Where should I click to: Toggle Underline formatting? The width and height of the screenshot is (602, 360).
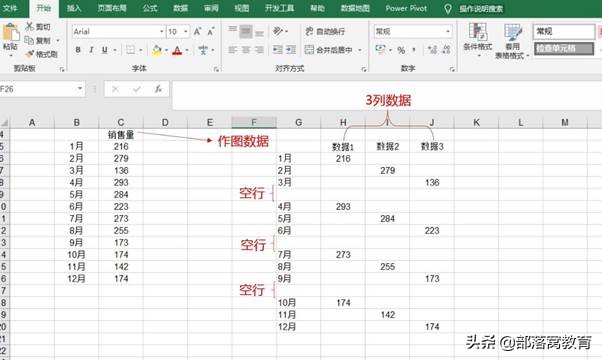click(x=104, y=50)
